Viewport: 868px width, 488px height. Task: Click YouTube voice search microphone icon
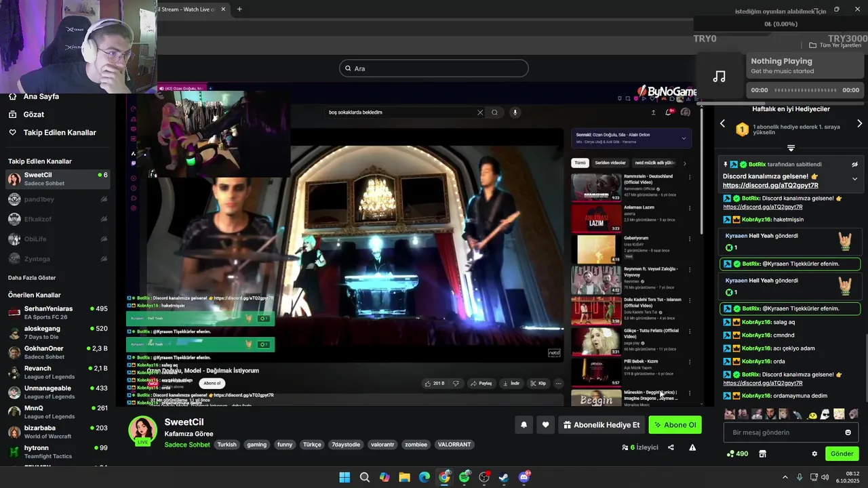tap(515, 113)
